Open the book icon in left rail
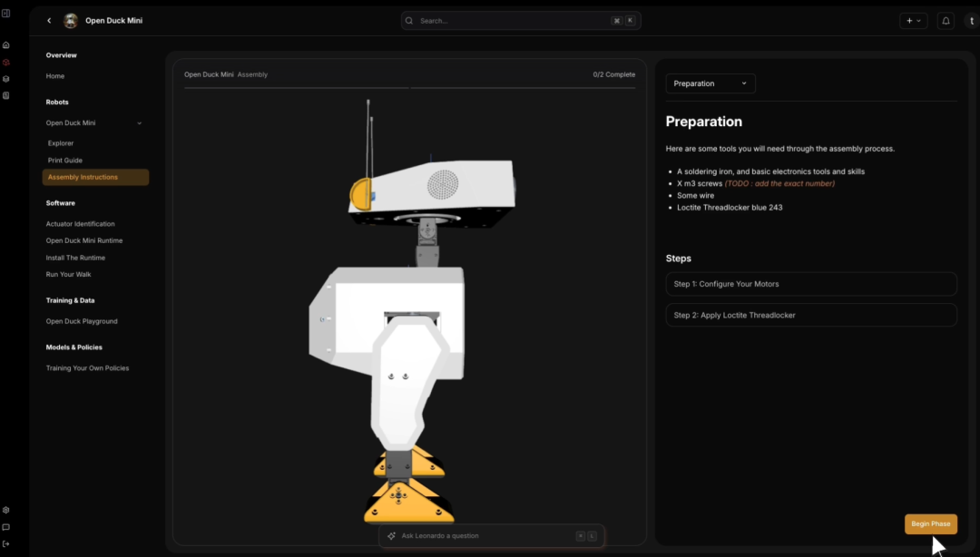Image resolution: width=980 pixels, height=557 pixels. 6,95
